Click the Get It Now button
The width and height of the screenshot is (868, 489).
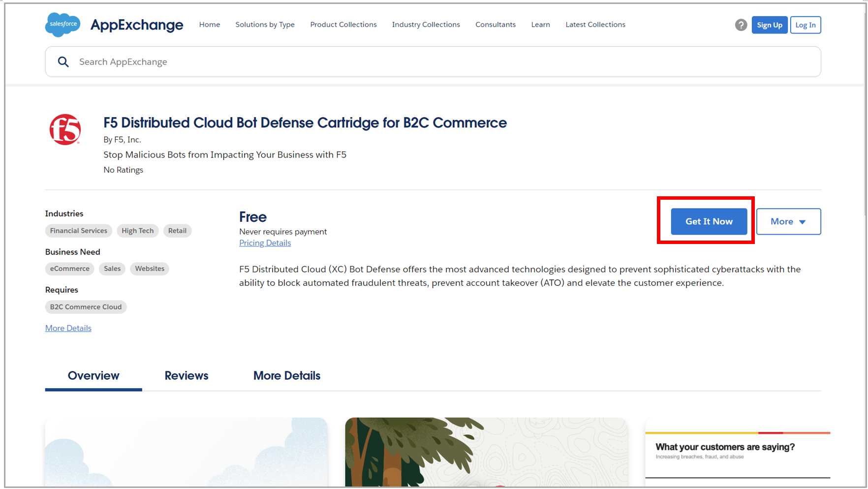coord(709,221)
